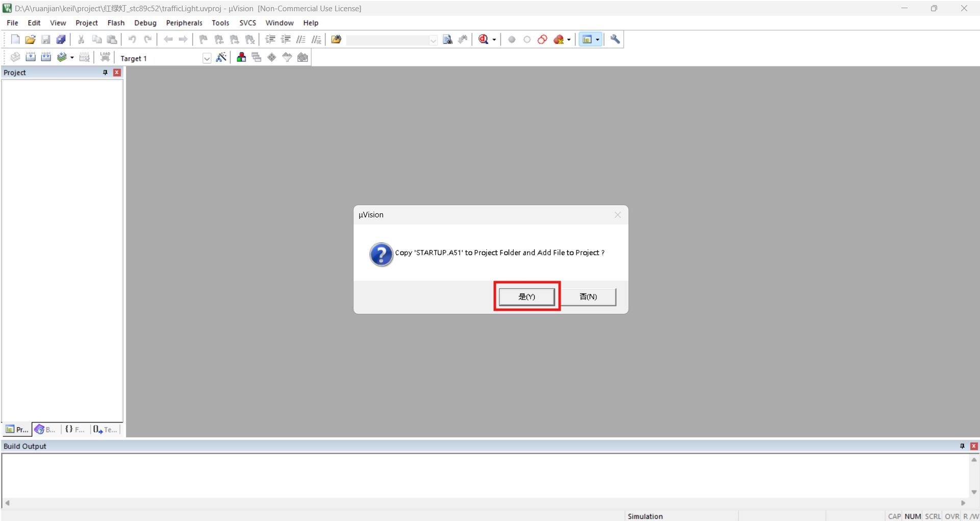Image resolution: width=980 pixels, height=521 pixels.
Task: Click the LOAD download to flash icon
Action: point(105,57)
